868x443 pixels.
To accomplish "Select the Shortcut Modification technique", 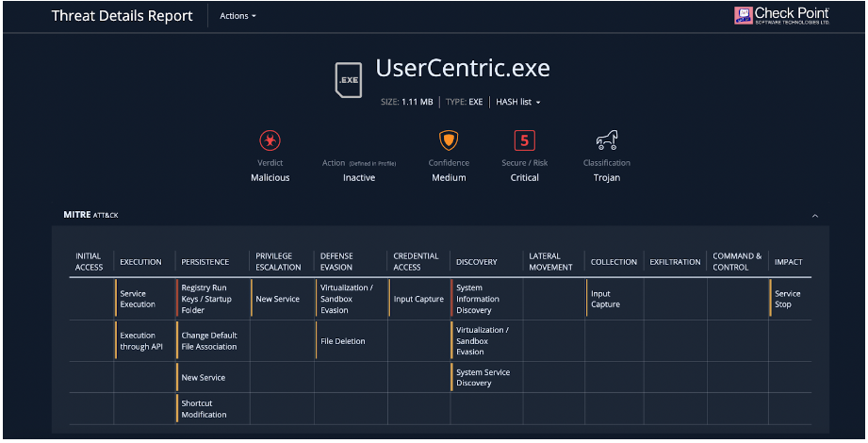I will (204, 409).
